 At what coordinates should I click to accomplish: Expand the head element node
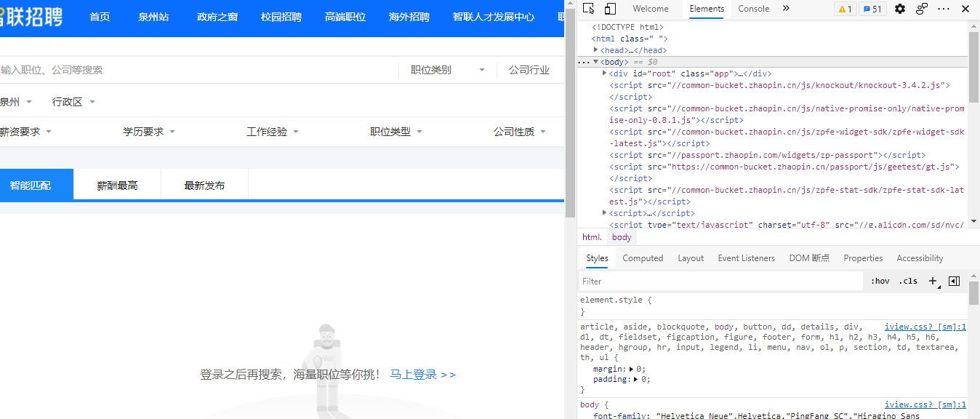[596, 49]
